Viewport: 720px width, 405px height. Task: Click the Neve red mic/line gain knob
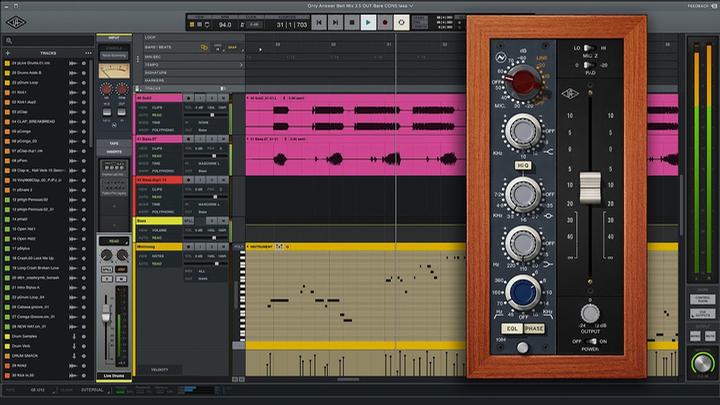[x=522, y=83]
